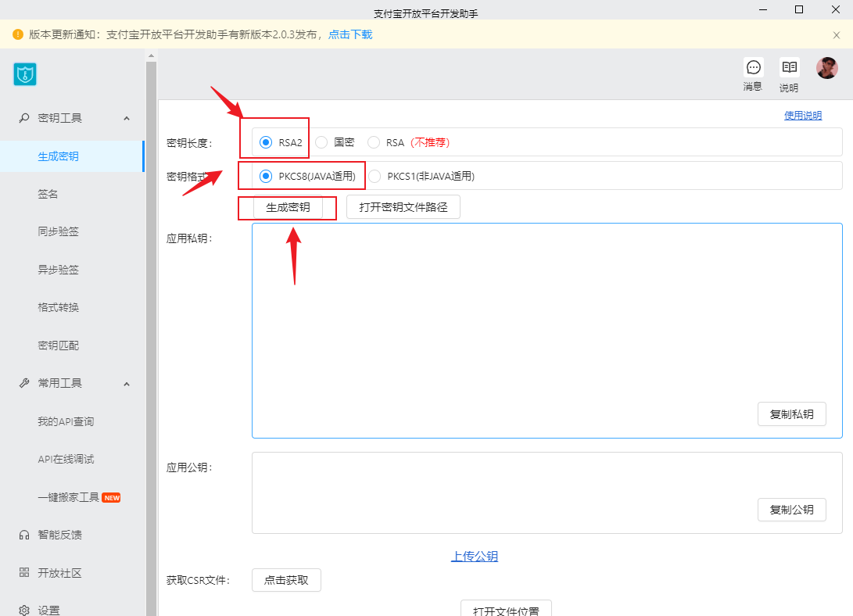Image resolution: width=853 pixels, height=616 pixels.
Task: Click the blue shield app logo
Action: click(x=25, y=74)
